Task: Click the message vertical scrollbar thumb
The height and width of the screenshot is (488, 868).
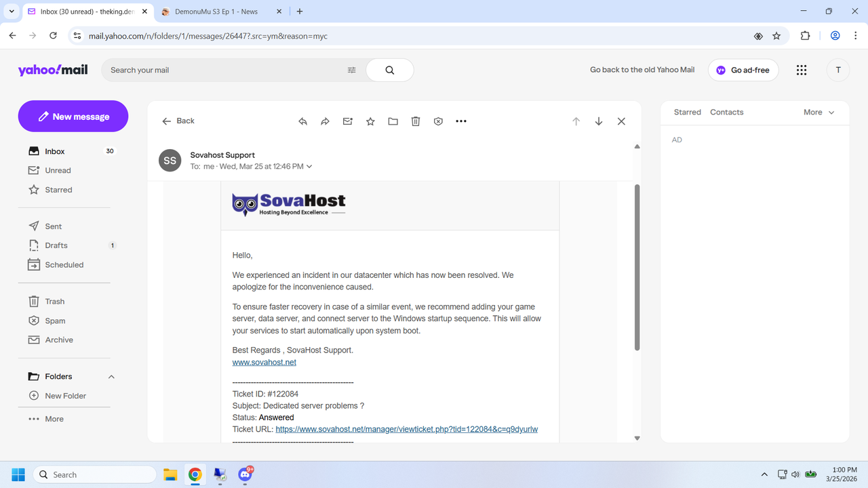Action: point(637,268)
